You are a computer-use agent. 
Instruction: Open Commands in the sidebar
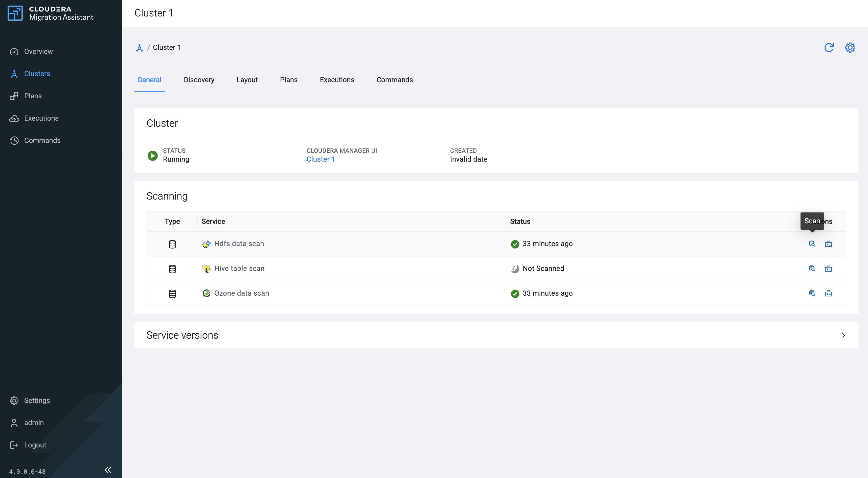(x=42, y=141)
